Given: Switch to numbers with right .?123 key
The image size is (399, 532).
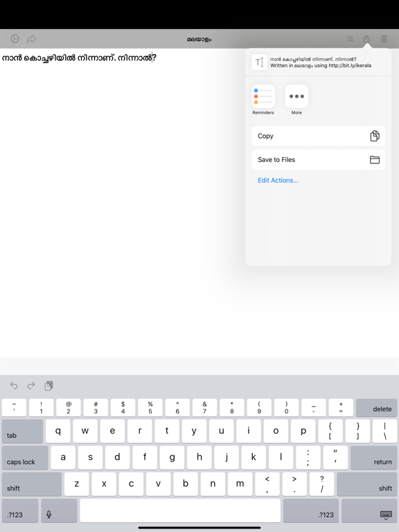Looking at the screenshot, I should pyautogui.click(x=311, y=511).
